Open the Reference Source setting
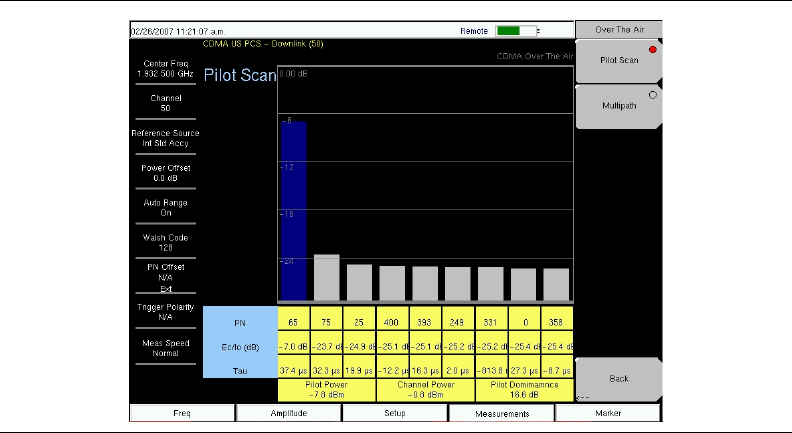792x433 pixels. [165, 138]
